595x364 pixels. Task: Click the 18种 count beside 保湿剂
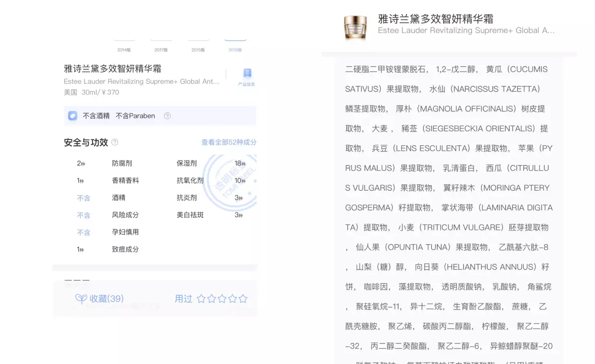tap(240, 163)
